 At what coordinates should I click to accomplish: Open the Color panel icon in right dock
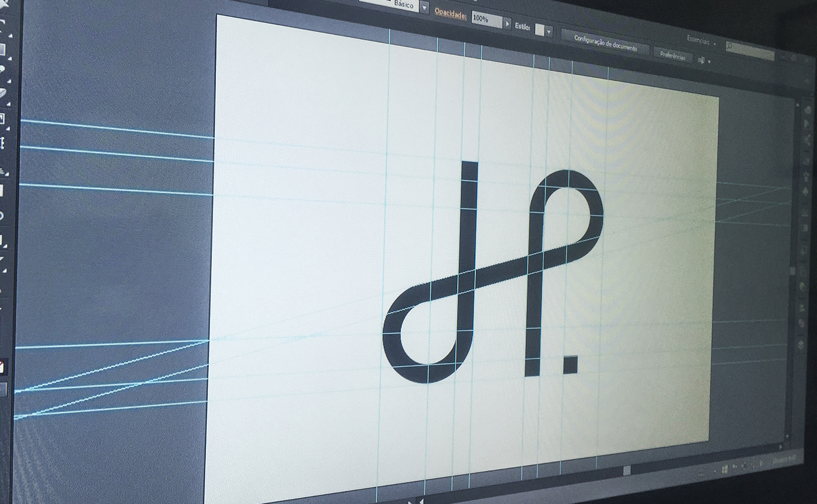coord(808,110)
